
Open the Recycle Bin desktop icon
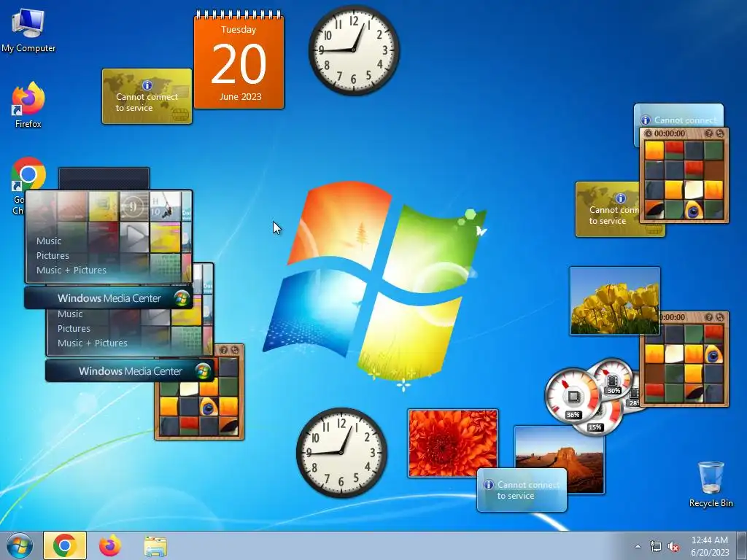point(711,484)
